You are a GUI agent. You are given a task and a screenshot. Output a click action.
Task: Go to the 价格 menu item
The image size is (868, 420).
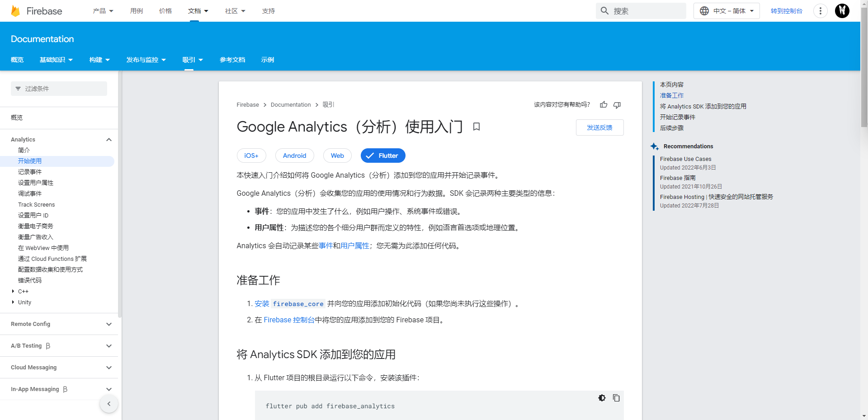(x=165, y=11)
